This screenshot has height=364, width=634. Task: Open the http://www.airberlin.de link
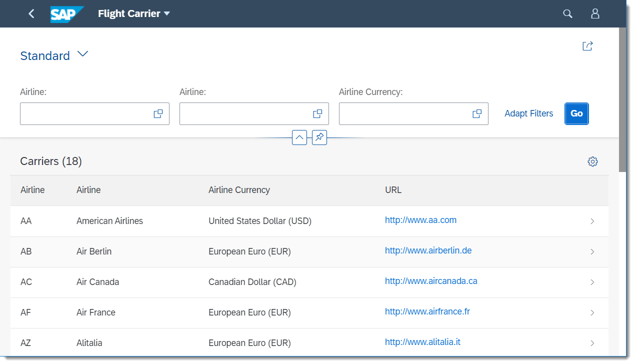[x=428, y=250]
